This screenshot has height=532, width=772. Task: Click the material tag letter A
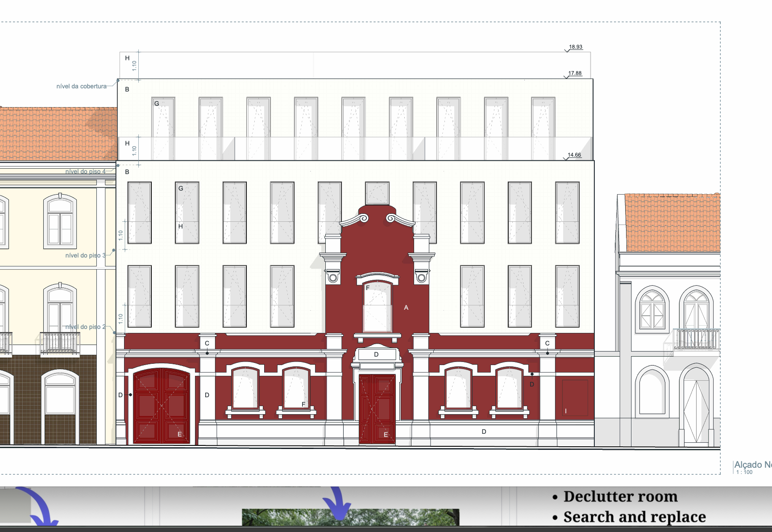tap(406, 308)
